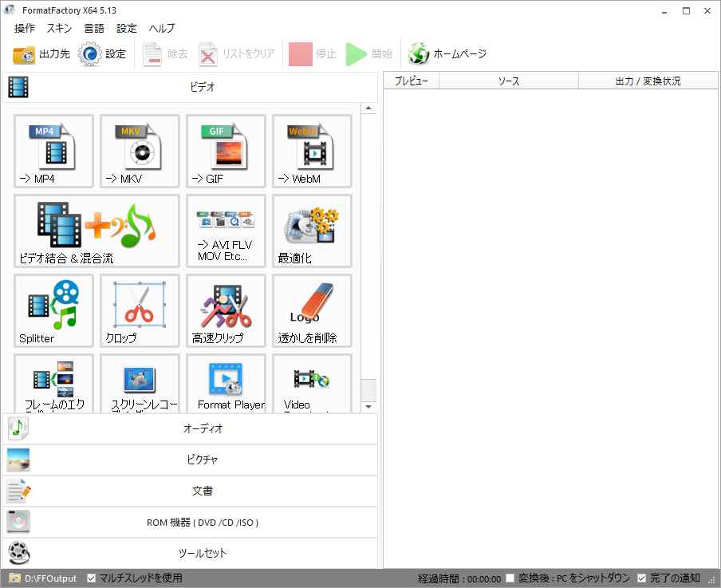This screenshot has height=588, width=721.
Task: Toggle 完了の通知 completion notification
Action: (x=640, y=578)
